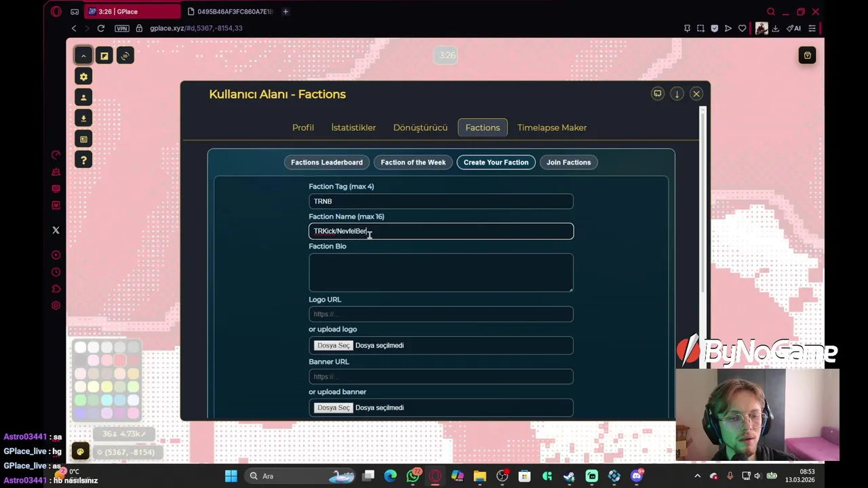Image resolution: width=868 pixels, height=488 pixels.
Task: Open File Explorer from the taskbar
Action: click(479, 476)
